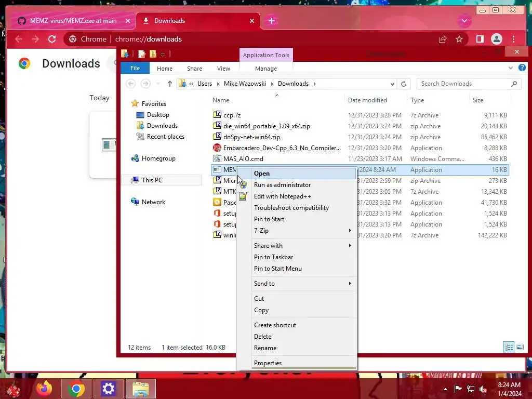Viewport: 532px width, 399px height.
Task: Select ccp.7z file
Action: tap(232, 115)
